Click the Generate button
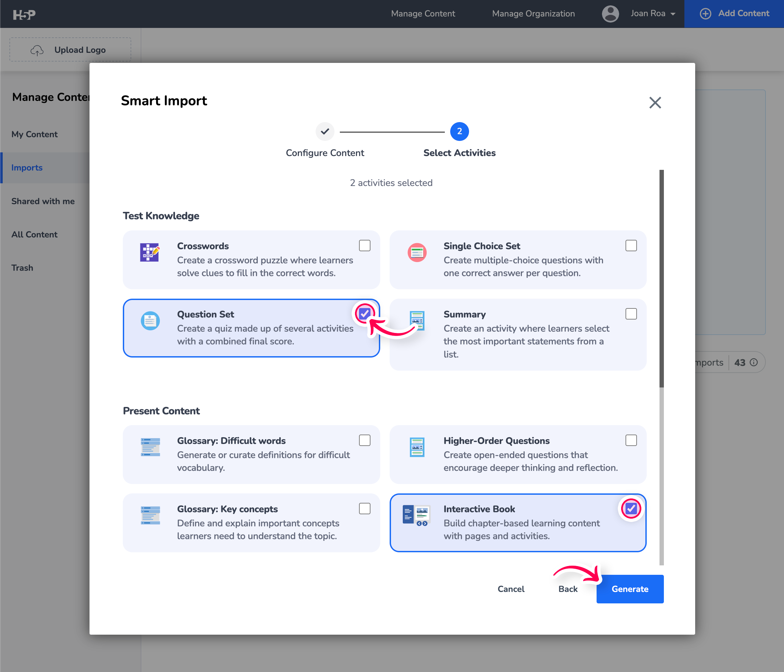The width and height of the screenshot is (784, 672). click(x=630, y=589)
